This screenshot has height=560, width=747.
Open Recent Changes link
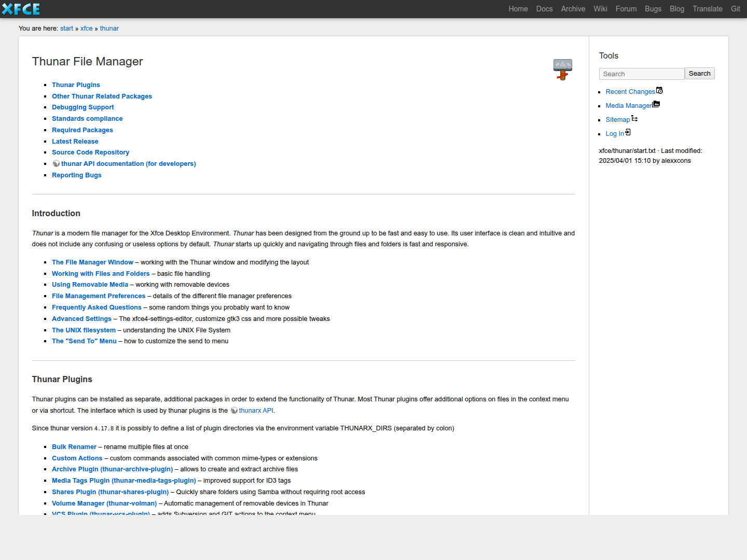pos(630,92)
